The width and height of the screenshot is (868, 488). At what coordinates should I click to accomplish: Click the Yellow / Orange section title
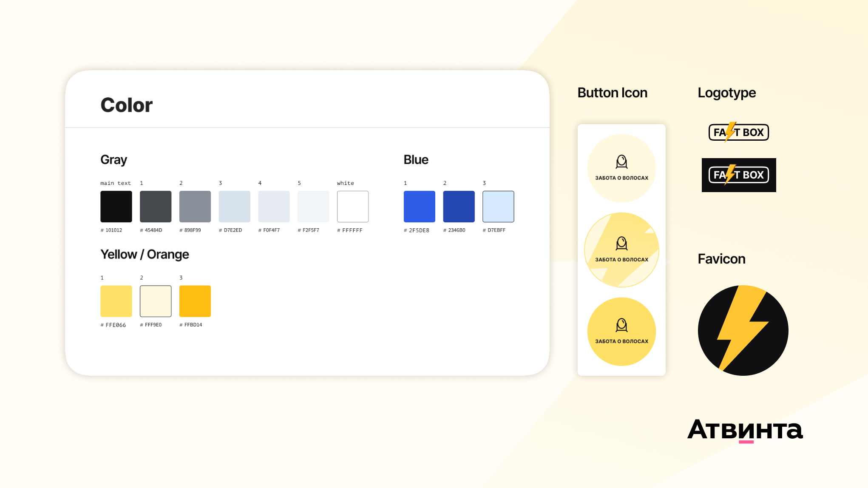(145, 254)
